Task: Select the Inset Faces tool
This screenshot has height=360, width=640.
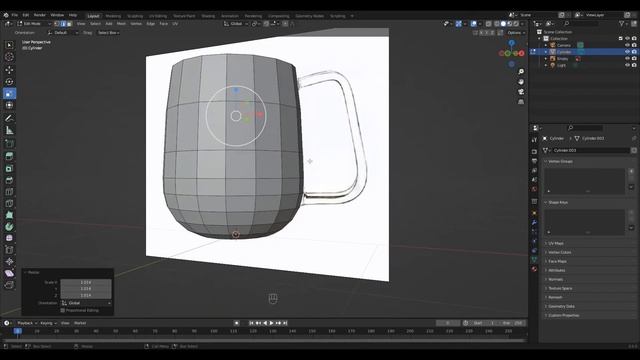Action: coord(9,168)
